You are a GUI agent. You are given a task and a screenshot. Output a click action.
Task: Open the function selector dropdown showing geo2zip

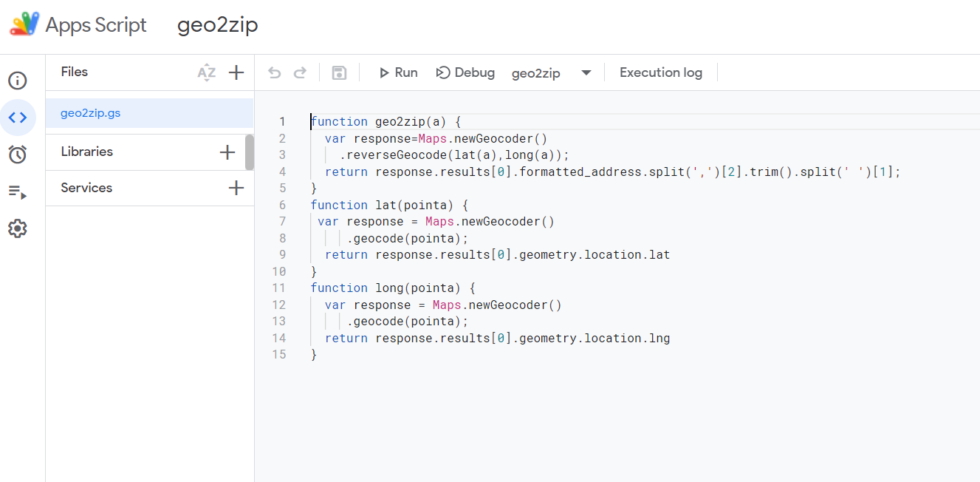tap(586, 72)
